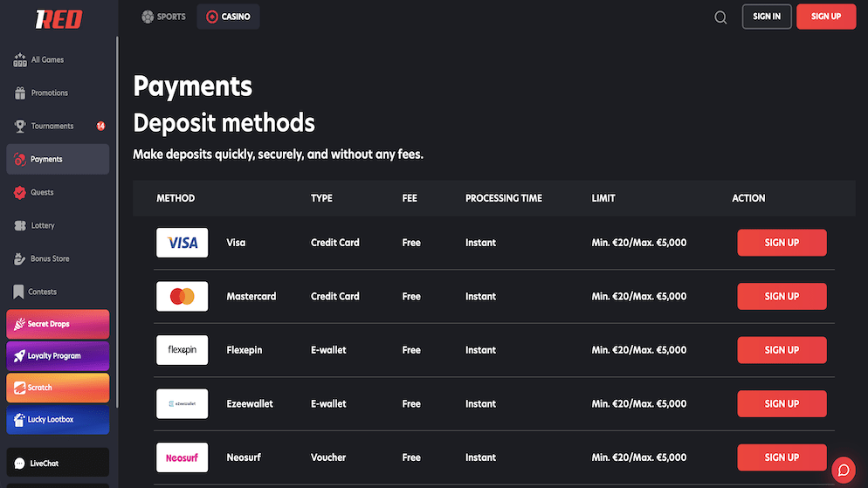Open the search magnifier icon

pos(720,17)
